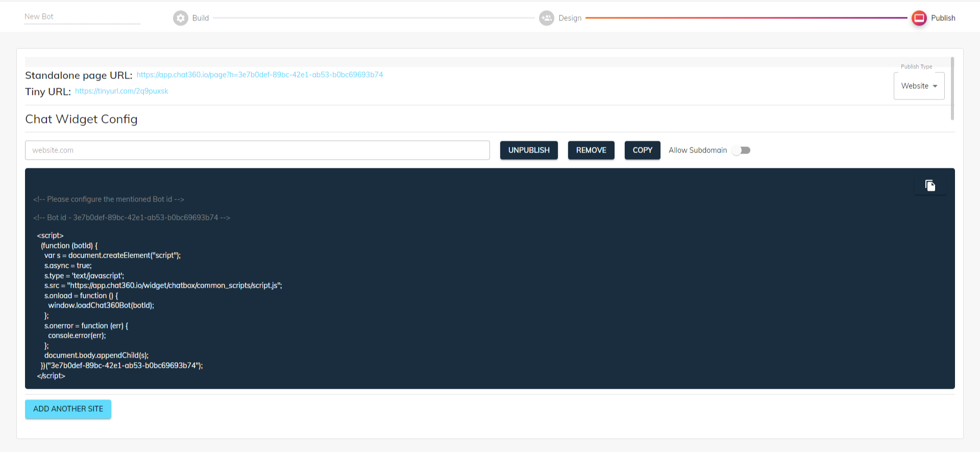
Task: Click the 'Please configure the mentioned Bot id' comment
Action: click(109, 199)
